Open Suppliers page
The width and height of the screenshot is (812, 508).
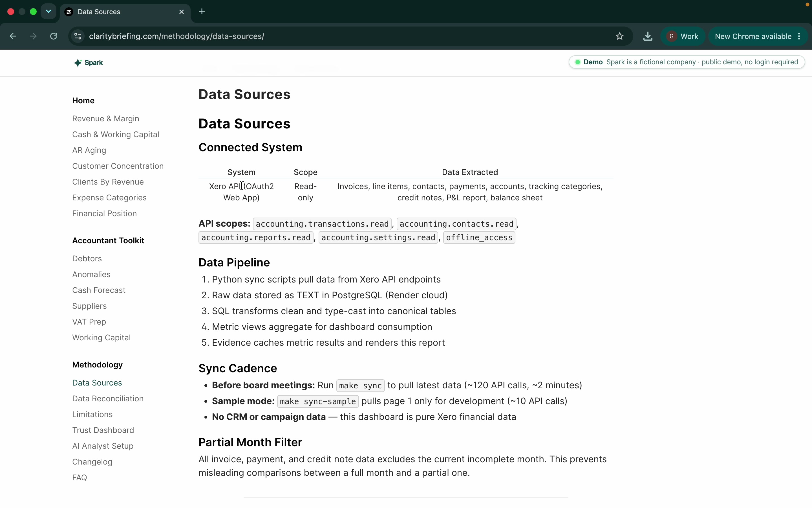click(x=89, y=306)
